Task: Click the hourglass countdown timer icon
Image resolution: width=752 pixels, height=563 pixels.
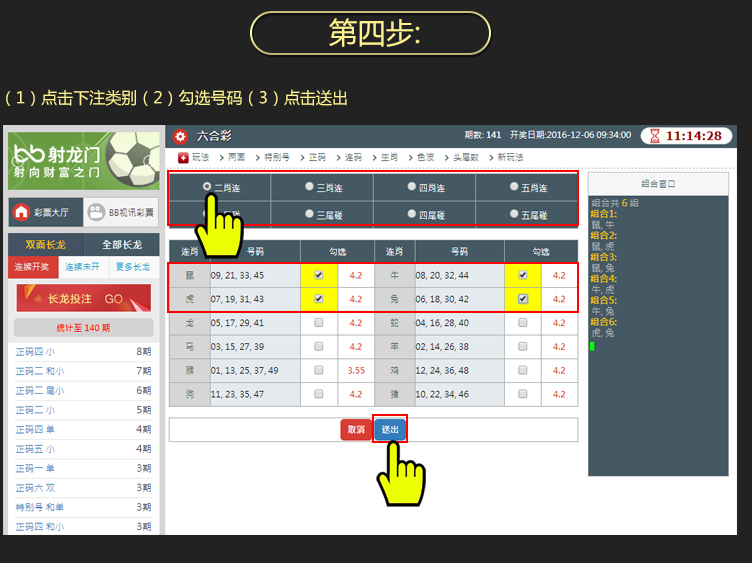Action: click(654, 136)
